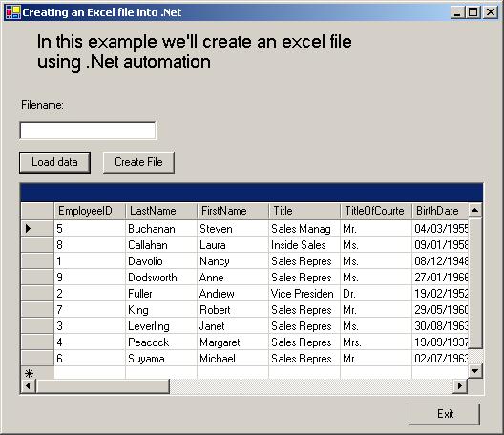Click the TitleOfCourte column header
Viewport: 504px width, 435px height.
376,211
